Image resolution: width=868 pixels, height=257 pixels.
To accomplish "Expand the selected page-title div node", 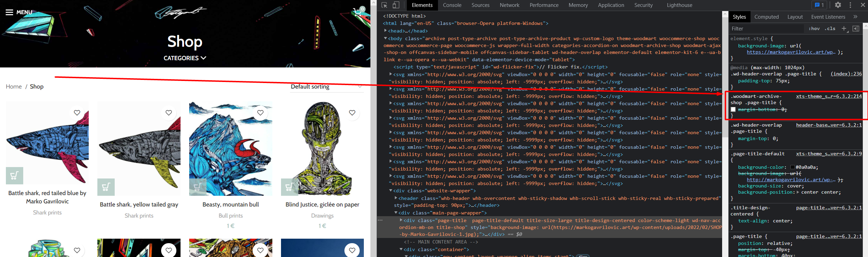I will [x=401, y=220].
